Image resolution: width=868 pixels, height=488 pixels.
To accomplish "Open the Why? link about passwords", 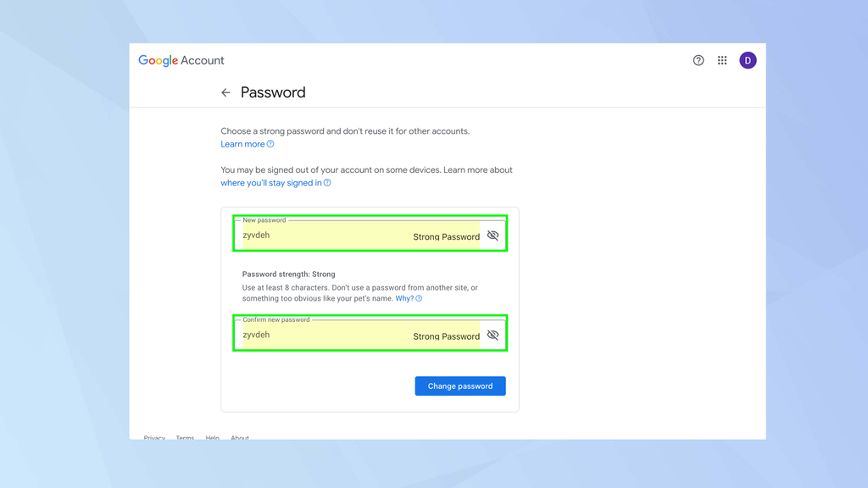I will click(x=404, y=298).
